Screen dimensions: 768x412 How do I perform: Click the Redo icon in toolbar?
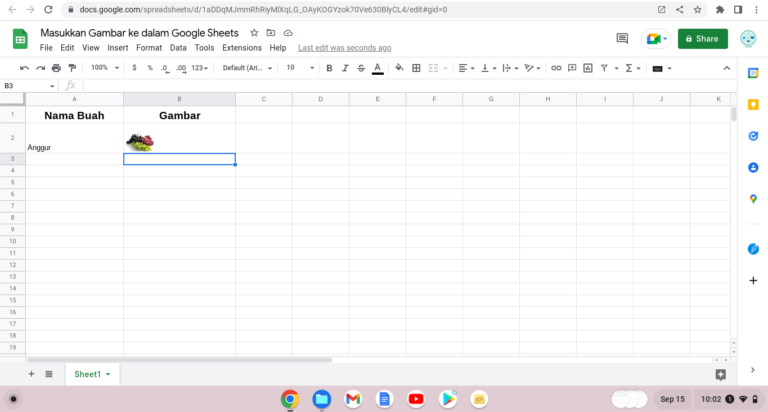tap(40, 68)
